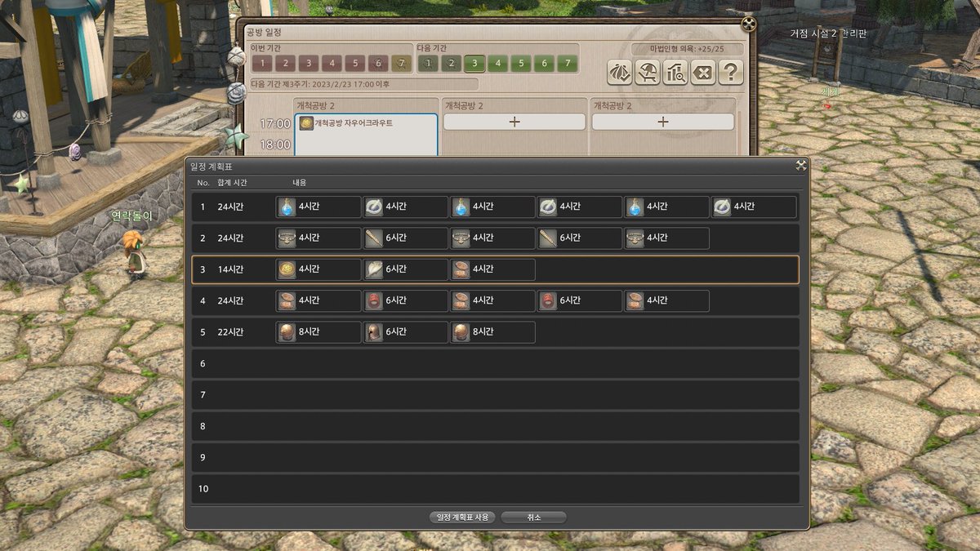
Task: Switch to 이번 기간 day 6
Action: click(x=378, y=64)
